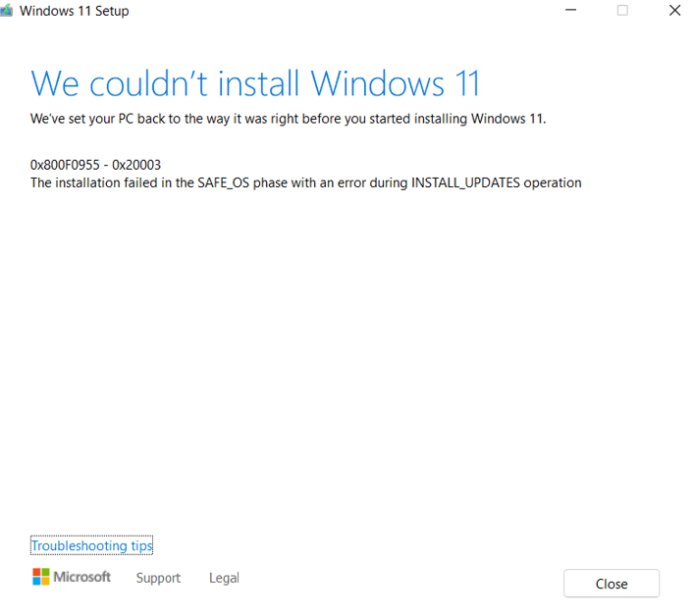
Task: Close the setup window with the title bar X
Action: point(674,10)
